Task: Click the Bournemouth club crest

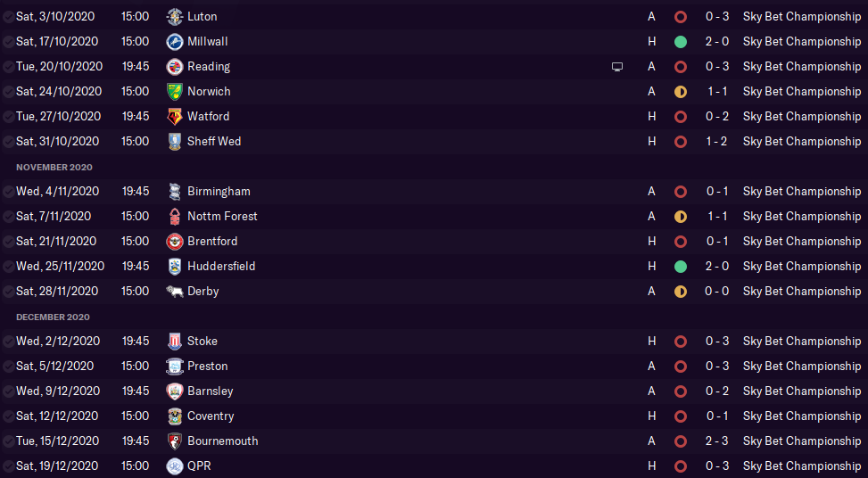Action: 174,441
